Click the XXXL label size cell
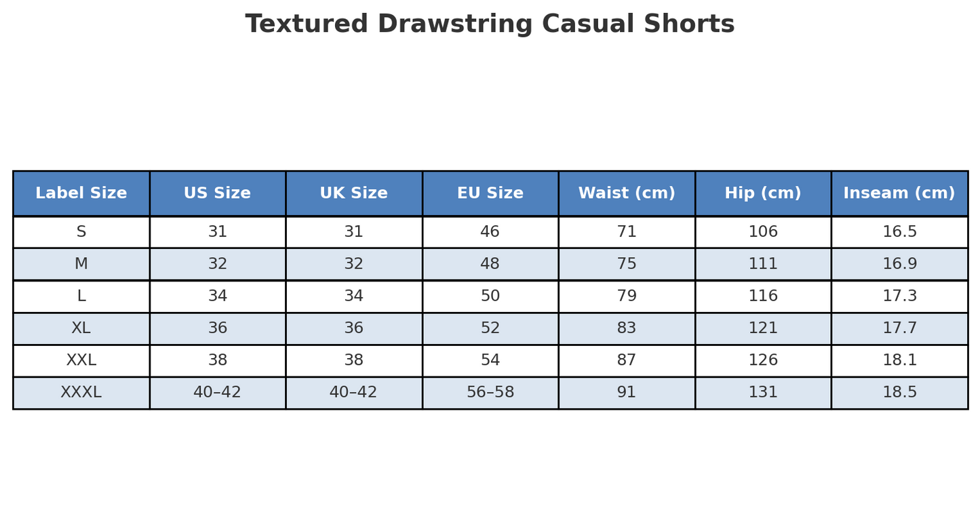 coord(81,393)
